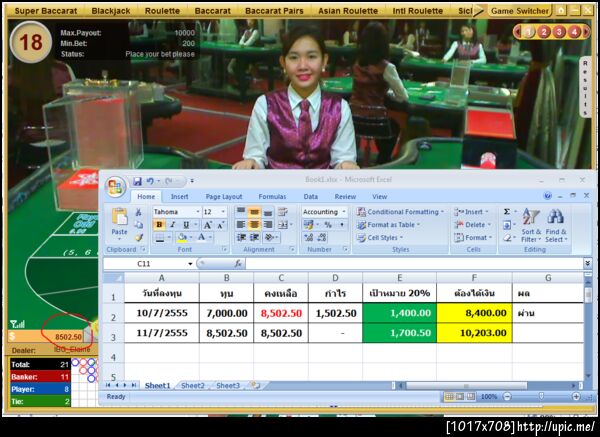Open the Sheet2 worksheet tab
Screen dimensions: 600x437
click(193, 386)
